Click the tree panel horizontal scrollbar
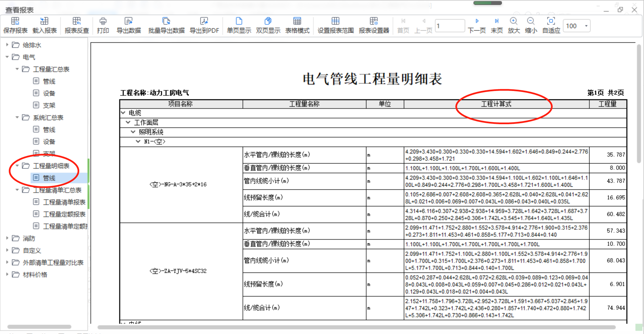 pos(39,327)
